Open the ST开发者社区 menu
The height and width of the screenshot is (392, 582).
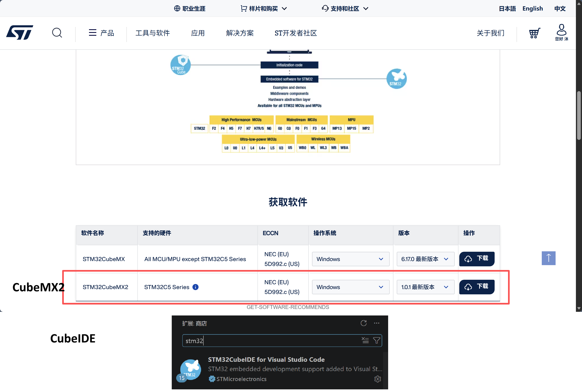click(296, 33)
